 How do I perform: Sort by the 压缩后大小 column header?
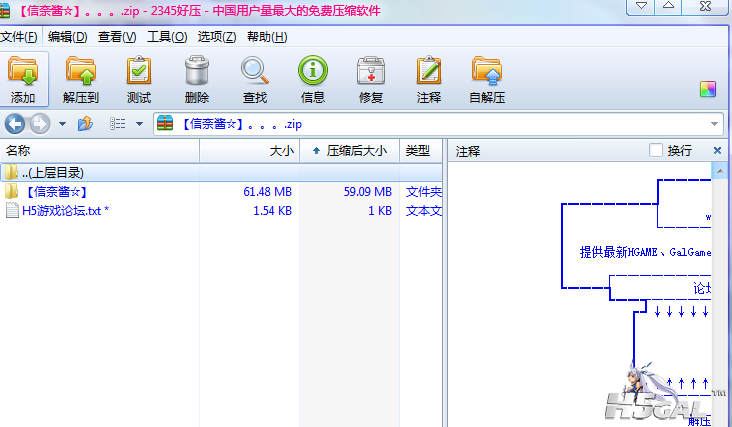click(350, 151)
